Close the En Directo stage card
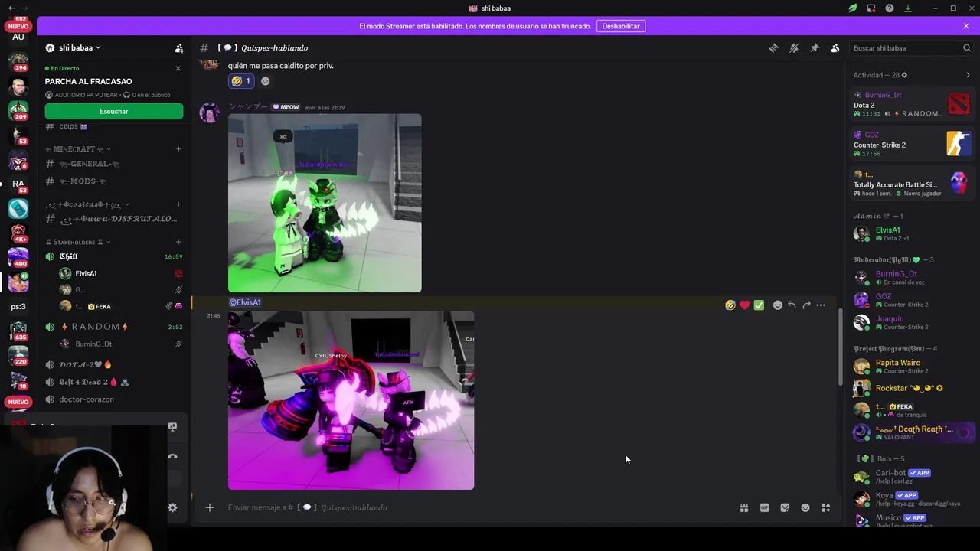Viewport: 980px width, 551px height. (178, 68)
